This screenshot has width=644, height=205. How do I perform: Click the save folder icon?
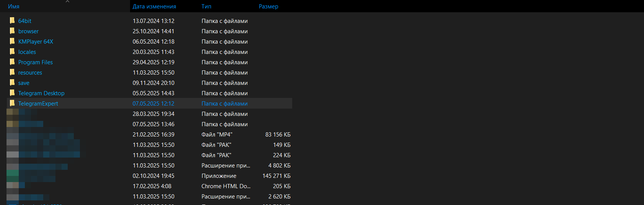point(12,83)
